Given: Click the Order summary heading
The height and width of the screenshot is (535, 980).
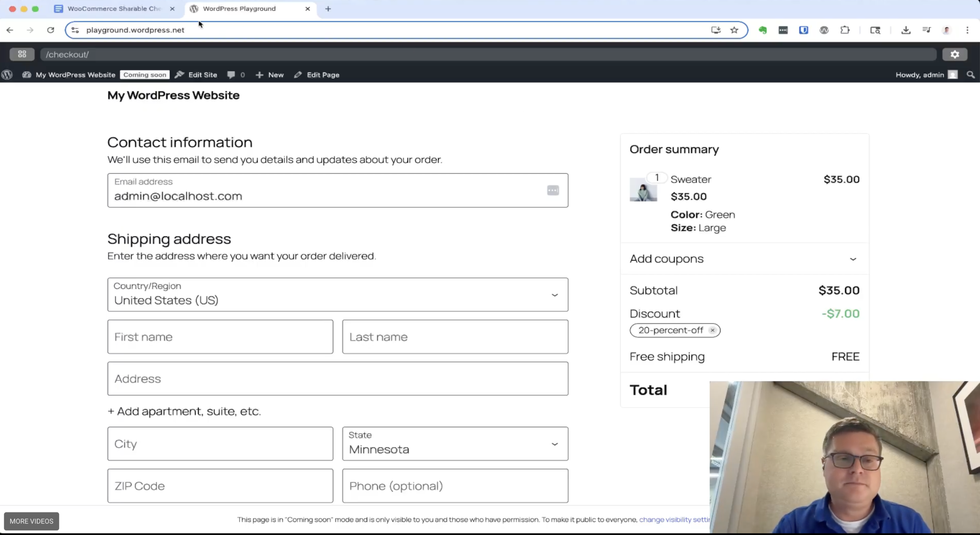Looking at the screenshot, I should click(674, 149).
